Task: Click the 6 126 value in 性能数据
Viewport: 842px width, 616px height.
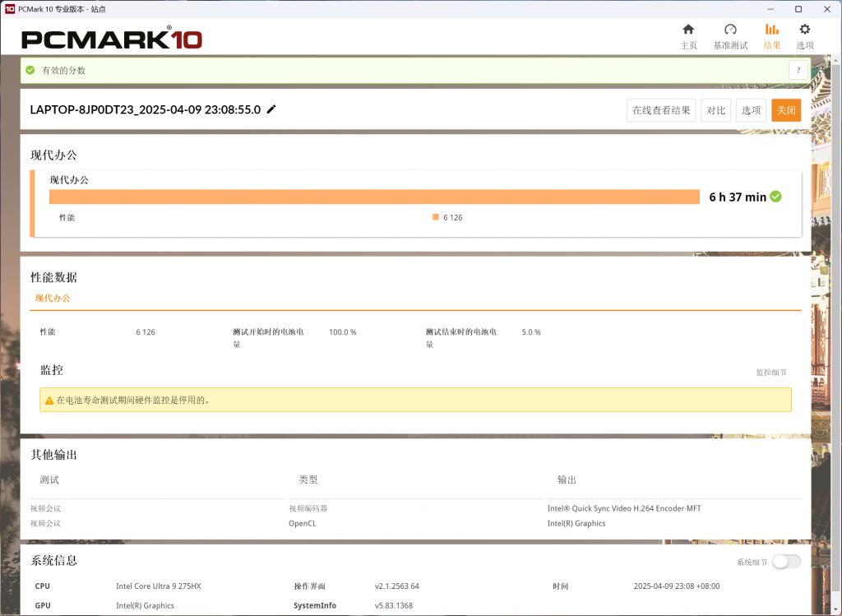Action: click(146, 332)
